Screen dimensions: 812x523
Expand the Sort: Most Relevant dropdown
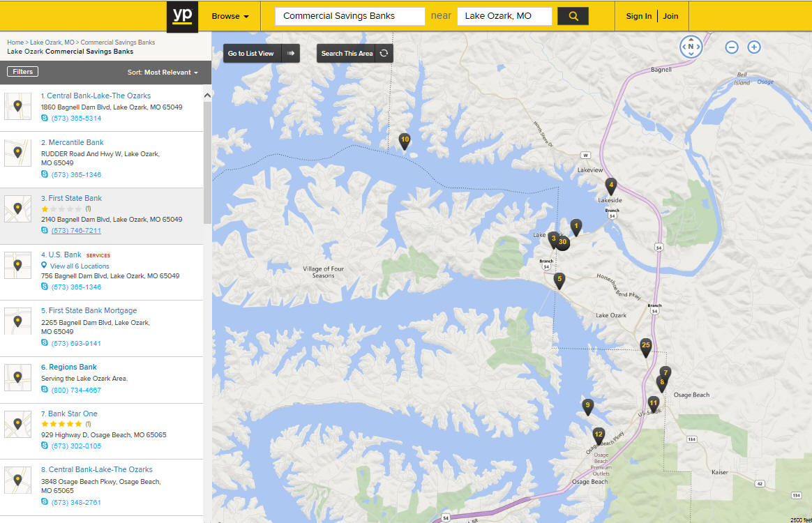coord(163,73)
